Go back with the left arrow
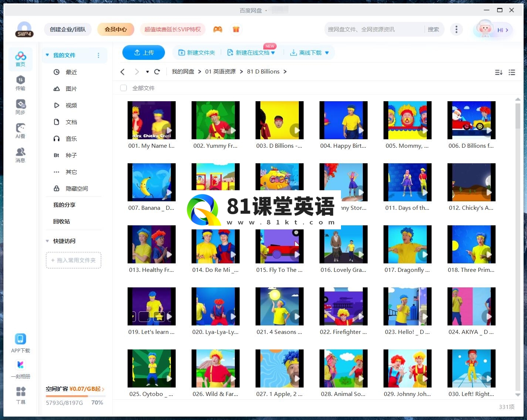This screenshot has width=527, height=420. pos(123,72)
